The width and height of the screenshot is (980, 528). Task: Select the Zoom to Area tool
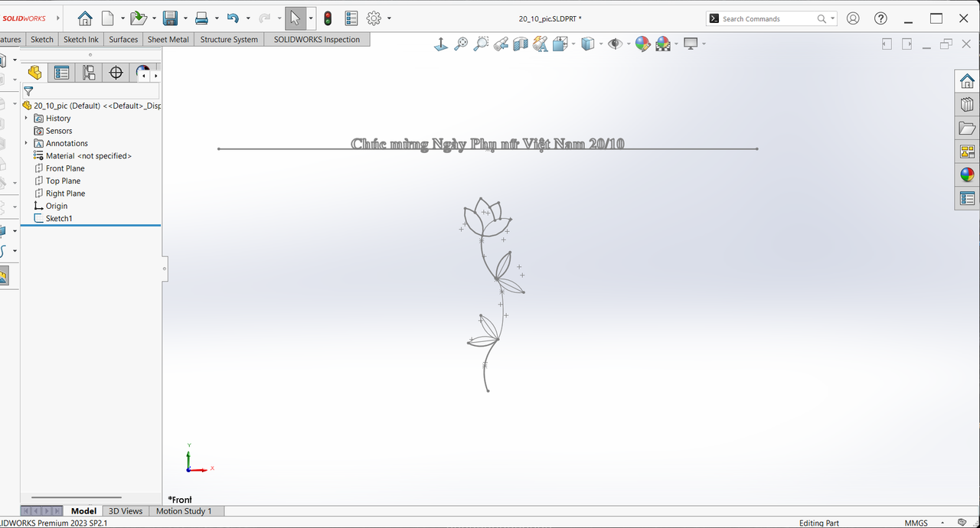[x=481, y=44]
